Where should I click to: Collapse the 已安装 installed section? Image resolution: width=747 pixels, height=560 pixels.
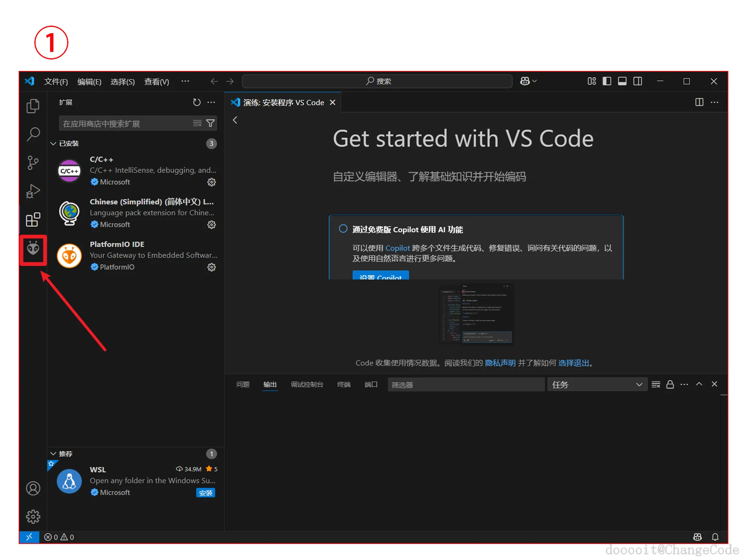(53, 143)
